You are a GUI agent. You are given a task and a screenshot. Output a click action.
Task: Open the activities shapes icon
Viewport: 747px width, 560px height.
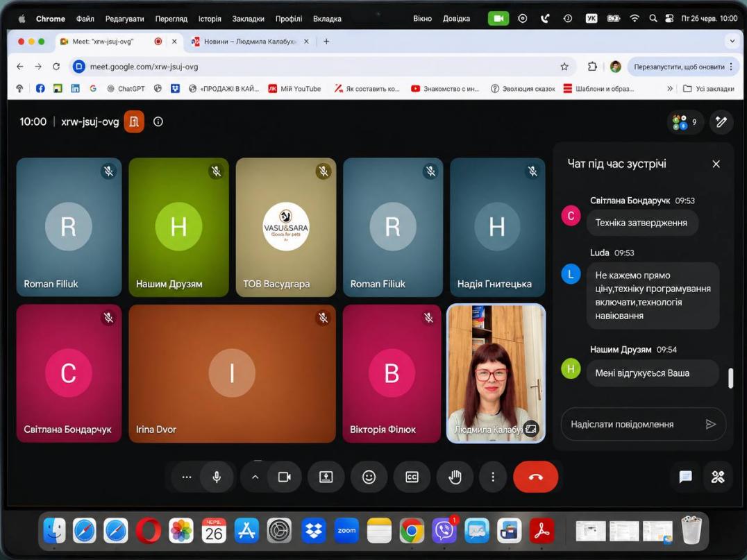point(717,477)
